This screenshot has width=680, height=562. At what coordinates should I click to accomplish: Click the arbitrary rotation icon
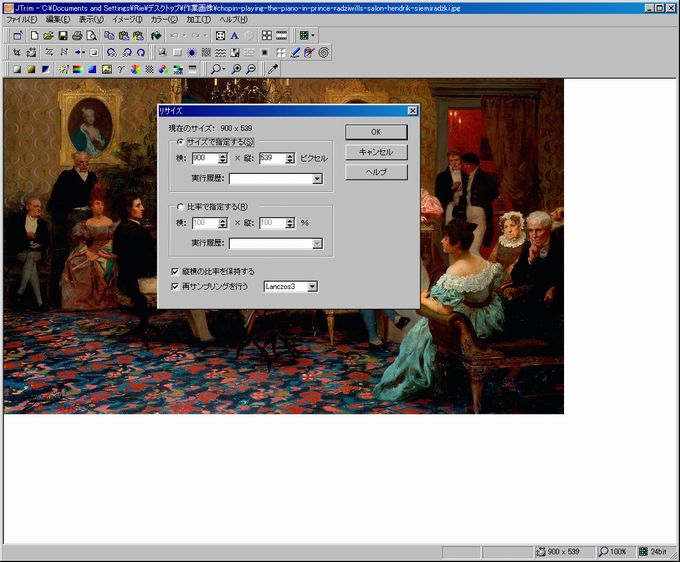(141, 52)
